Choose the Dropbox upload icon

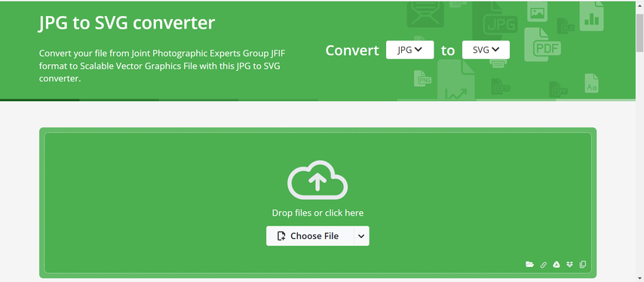[x=569, y=265]
